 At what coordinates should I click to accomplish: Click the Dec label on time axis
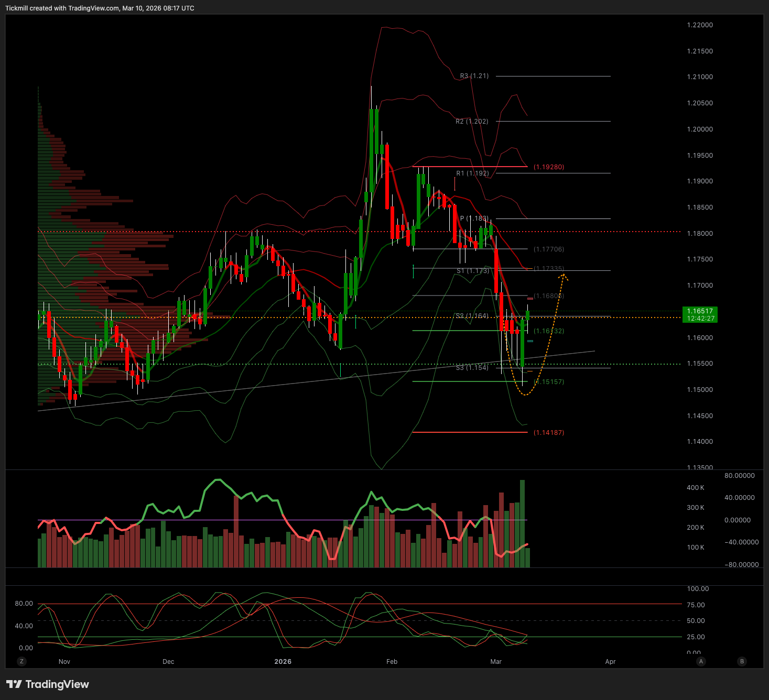168,662
